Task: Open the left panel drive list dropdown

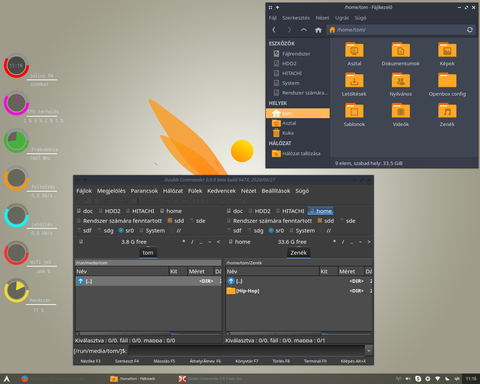Action: pyautogui.click(x=81, y=242)
